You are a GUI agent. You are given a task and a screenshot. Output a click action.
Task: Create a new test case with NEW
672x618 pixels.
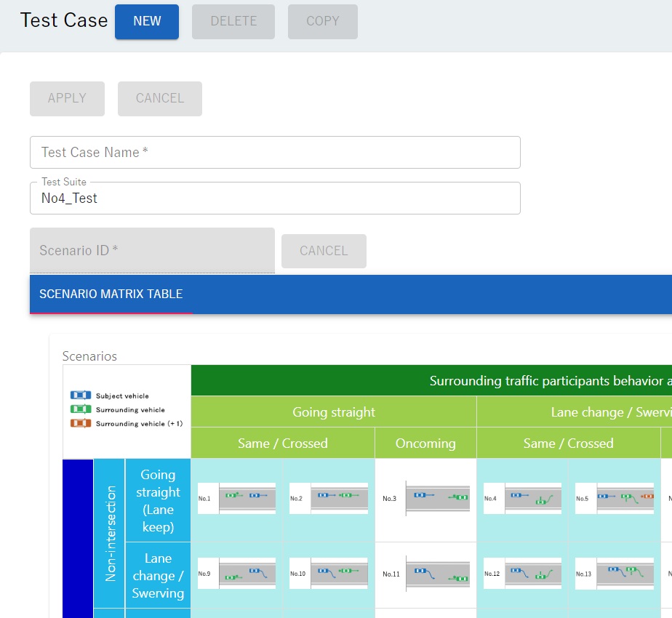tap(147, 21)
